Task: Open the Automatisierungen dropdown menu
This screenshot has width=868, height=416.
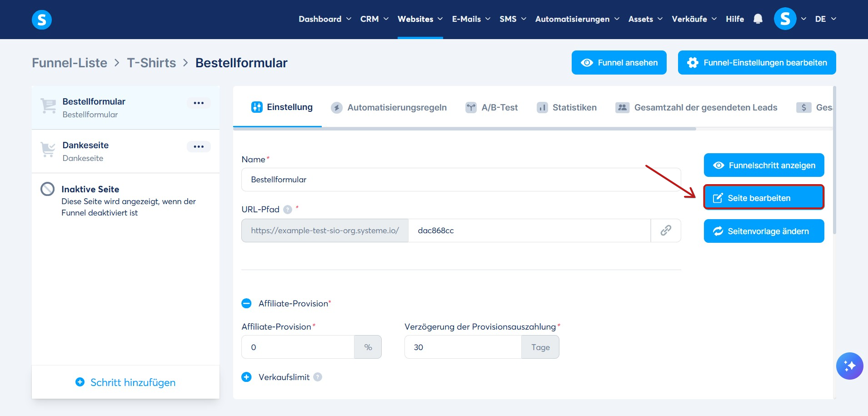Action: tap(577, 19)
